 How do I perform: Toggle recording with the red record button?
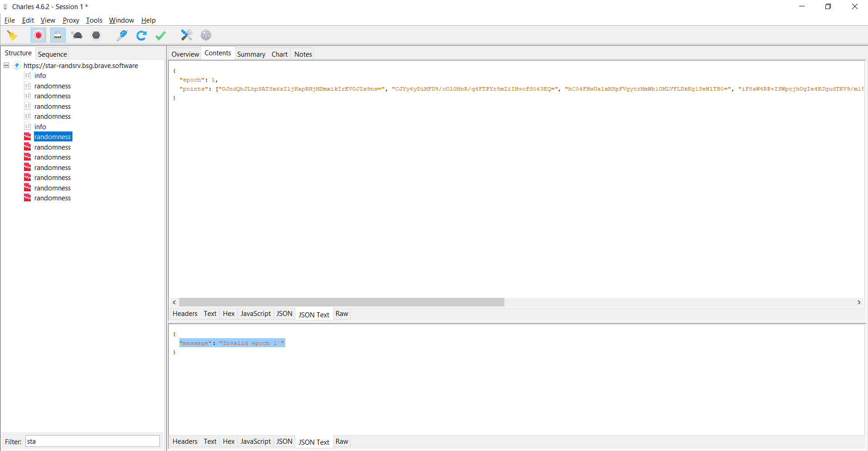click(x=38, y=35)
